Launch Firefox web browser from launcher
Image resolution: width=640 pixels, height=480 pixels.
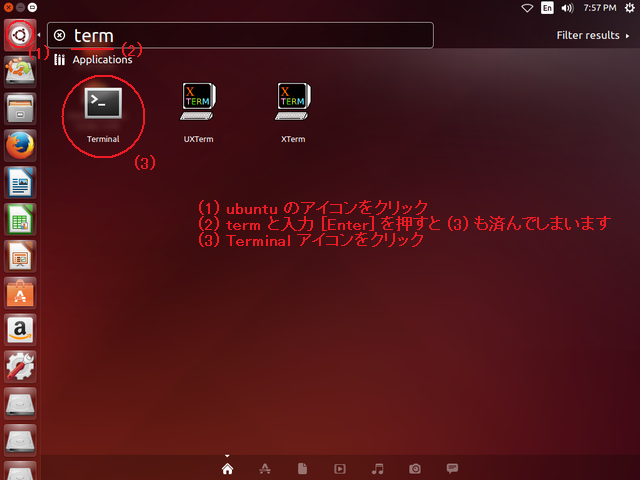click(x=20, y=146)
